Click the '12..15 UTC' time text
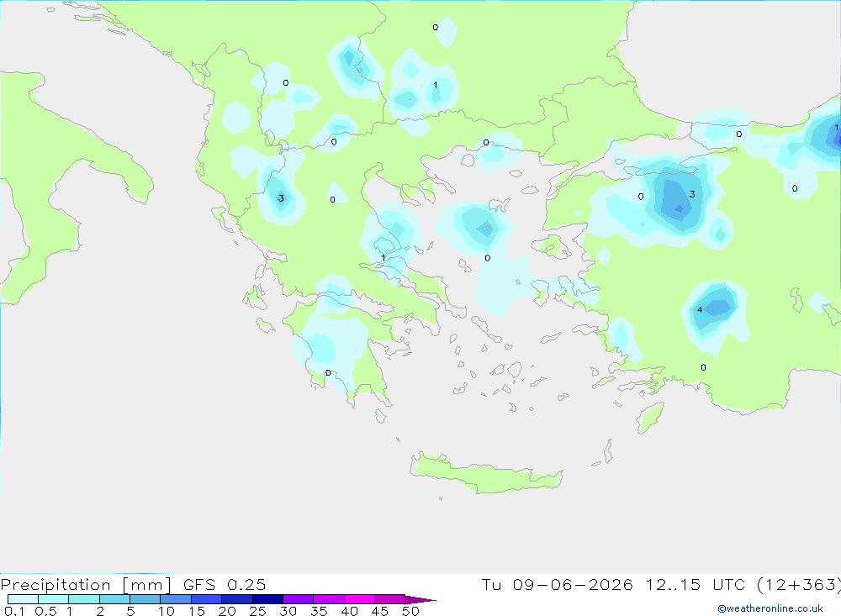The width and height of the screenshot is (841, 616). pyautogui.click(x=696, y=584)
